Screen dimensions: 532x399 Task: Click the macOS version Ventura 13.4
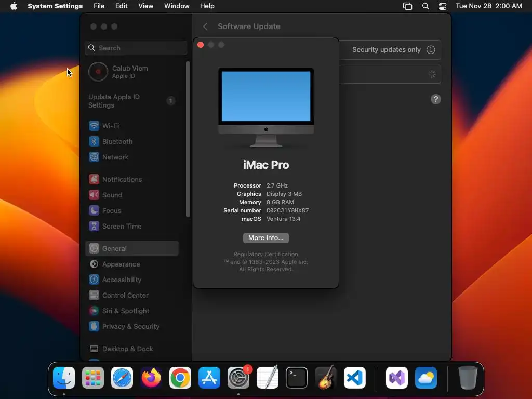283,219
